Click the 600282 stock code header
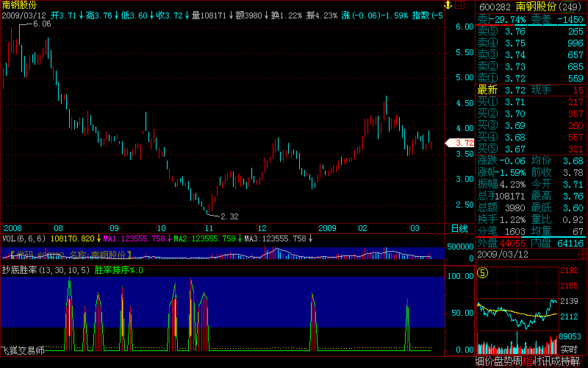 tap(495, 7)
